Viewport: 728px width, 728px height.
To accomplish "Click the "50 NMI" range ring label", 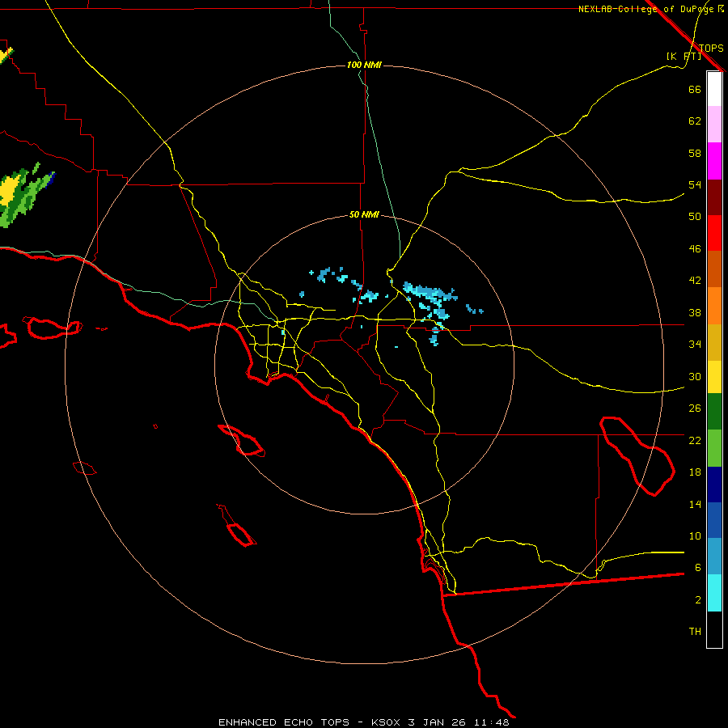I will pyautogui.click(x=364, y=214).
